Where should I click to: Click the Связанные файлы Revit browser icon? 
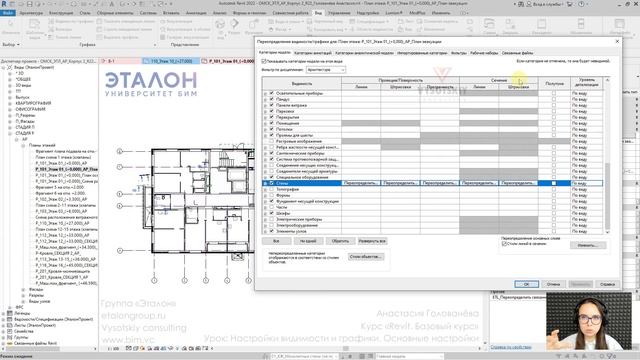tap(10, 343)
